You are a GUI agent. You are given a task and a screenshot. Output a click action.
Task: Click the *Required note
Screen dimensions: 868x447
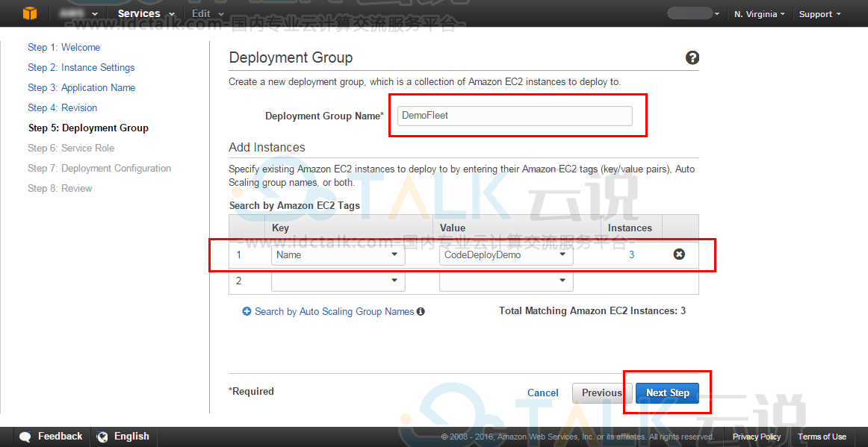[251, 391]
